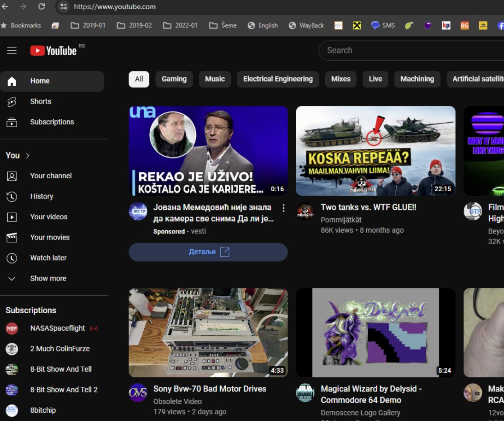The image size is (504, 421).
Task: Open Two tanks vs. WTF GLUE!! title
Action: [369, 207]
